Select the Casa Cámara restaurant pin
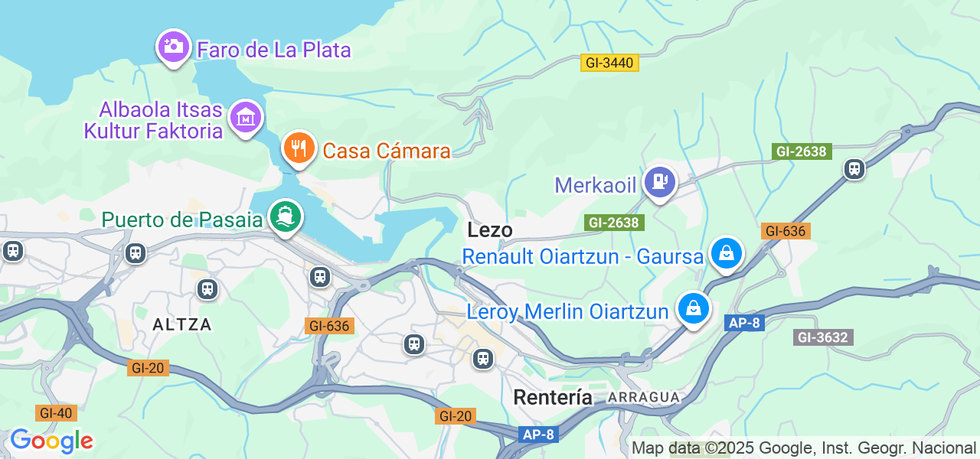Image resolution: width=980 pixels, height=459 pixels. coord(299,148)
